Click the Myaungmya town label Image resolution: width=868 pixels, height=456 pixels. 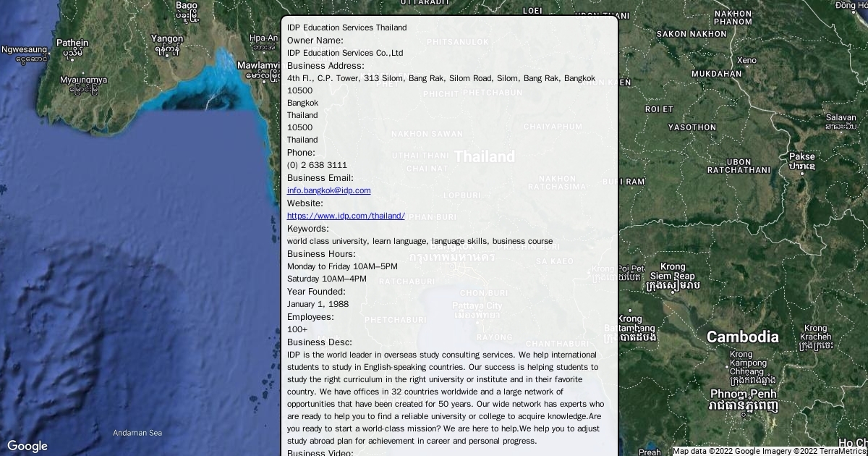pos(83,80)
